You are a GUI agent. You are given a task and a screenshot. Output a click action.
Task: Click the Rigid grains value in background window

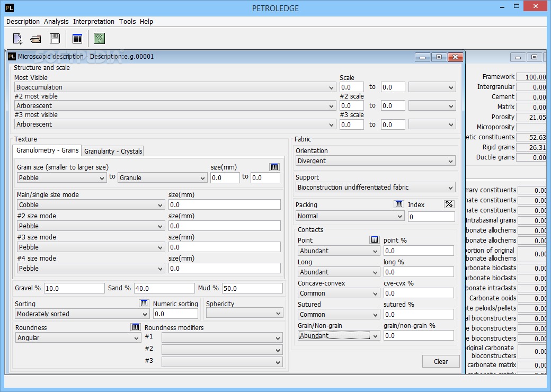tap(531, 147)
